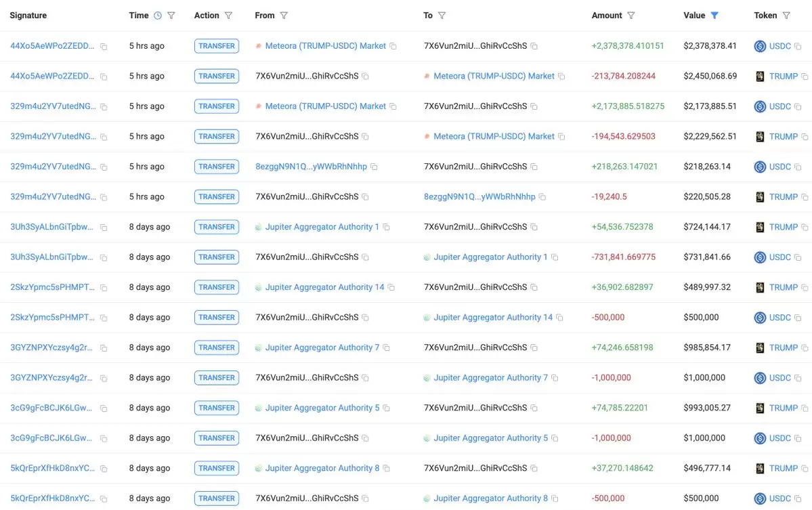This screenshot has height=510, width=812.
Task: Open the Token column filter
Action: pyautogui.click(x=786, y=16)
